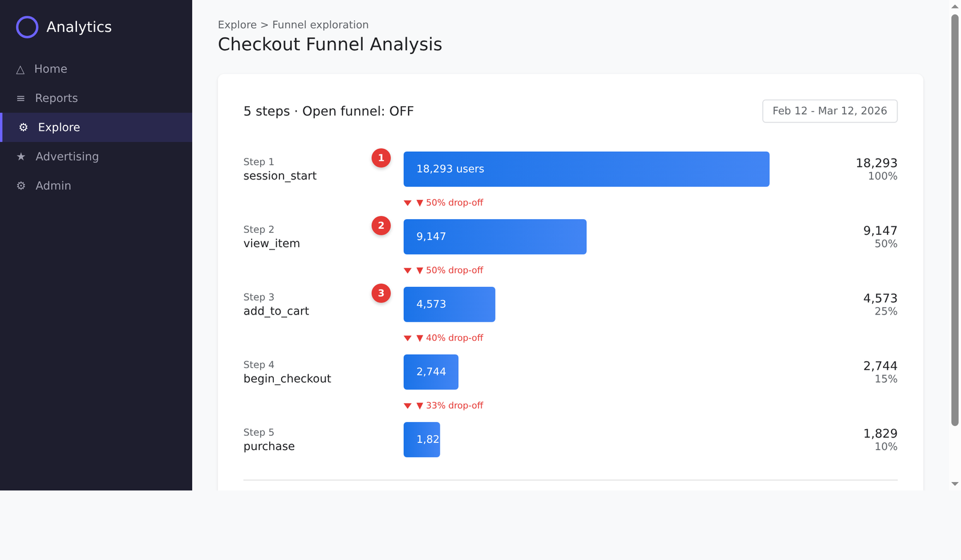Image resolution: width=961 pixels, height=560 pixels.
Task: Click the red step 2 badge
Action: [380, 226]
